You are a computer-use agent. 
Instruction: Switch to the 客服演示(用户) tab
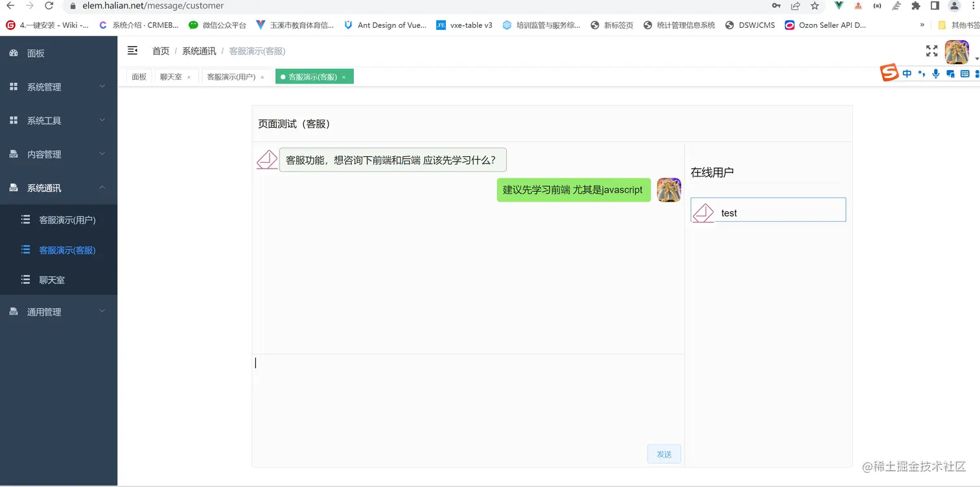(x=232, y=77)
